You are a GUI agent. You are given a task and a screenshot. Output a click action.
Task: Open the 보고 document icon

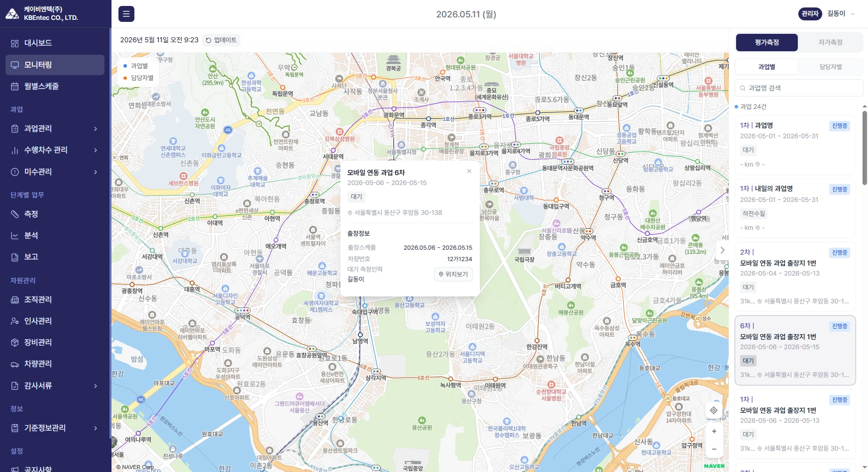pyautogui.click(x=15, y=257)
